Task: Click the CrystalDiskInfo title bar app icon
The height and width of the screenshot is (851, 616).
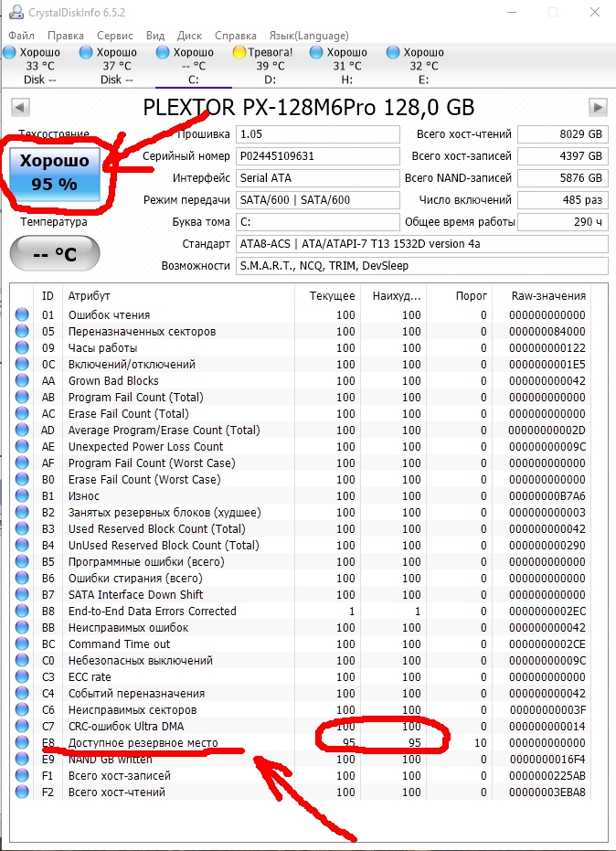Action: pos(15,13)
